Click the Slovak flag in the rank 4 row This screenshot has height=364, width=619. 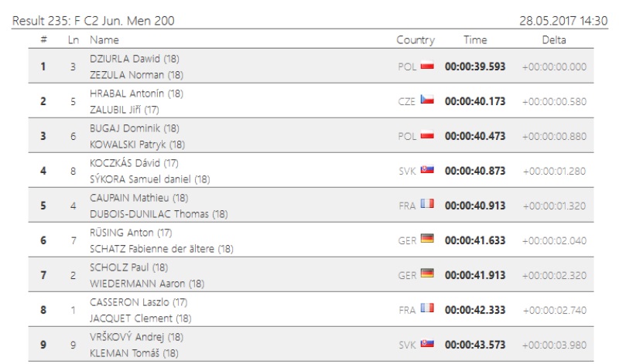click(426, 170)
